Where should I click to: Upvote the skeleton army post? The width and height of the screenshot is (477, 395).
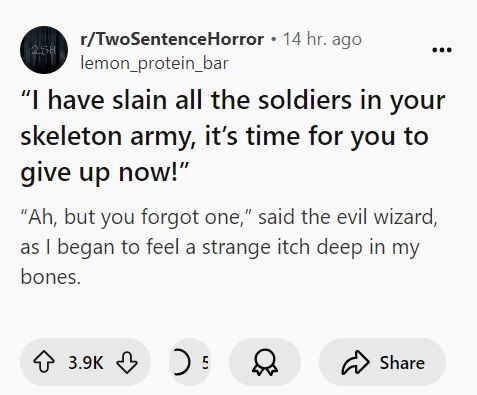pos(44,362)
